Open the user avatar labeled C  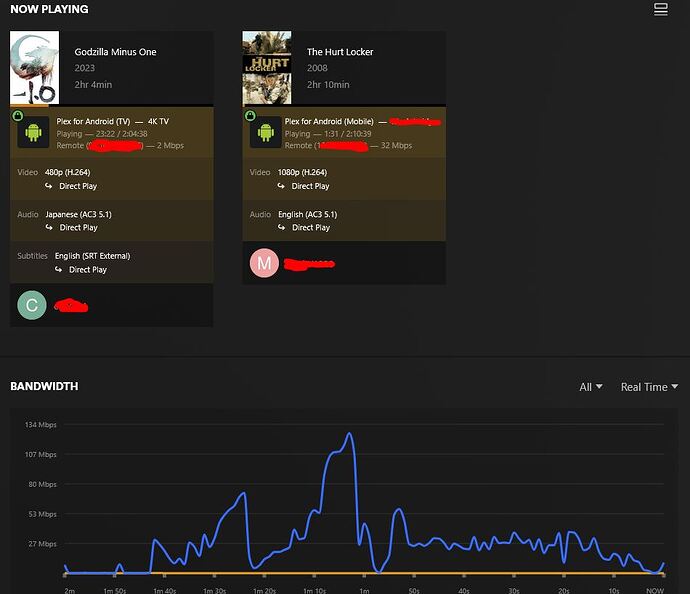(32, 305)
